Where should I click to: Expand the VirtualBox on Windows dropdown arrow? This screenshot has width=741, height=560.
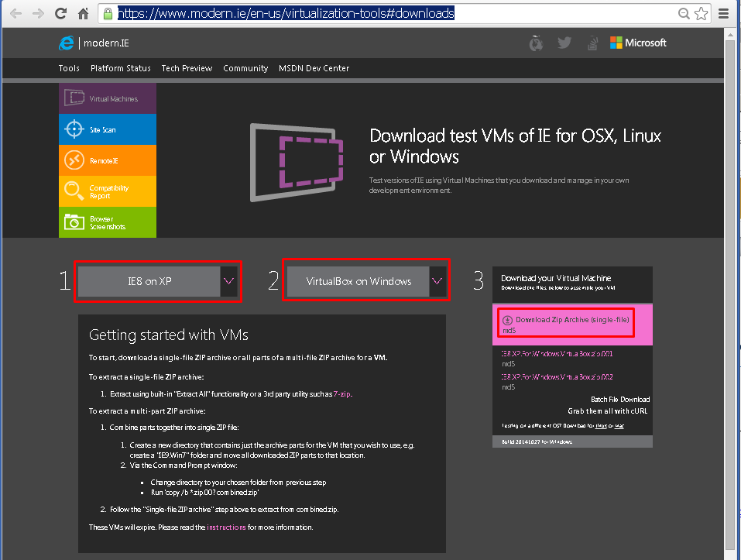tap(437, 281)
